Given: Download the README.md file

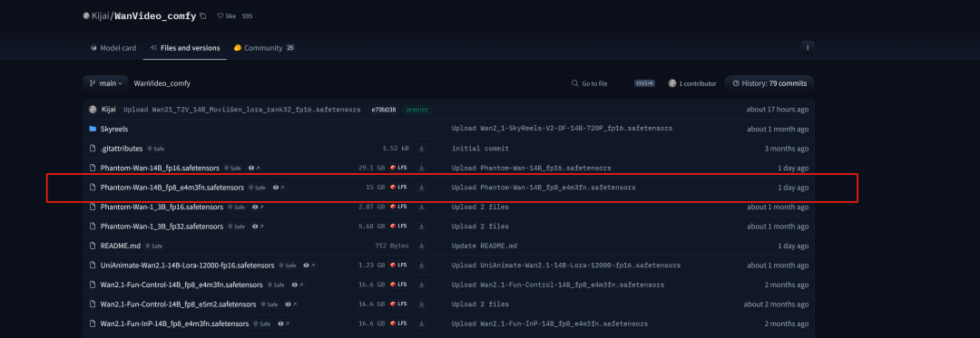Looking at the screenshot, I should (422, 246).
